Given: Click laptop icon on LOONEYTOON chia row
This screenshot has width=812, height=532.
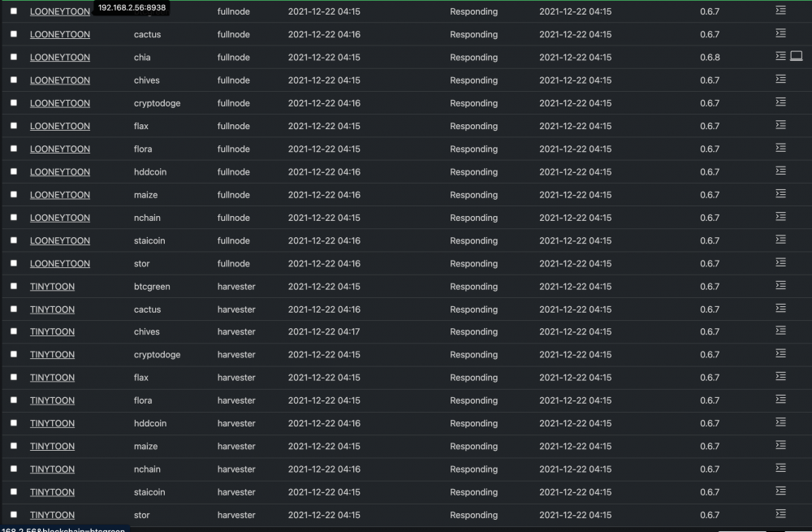Looking at the screenshot, I should pyautogui.click(x=797, y=56).
